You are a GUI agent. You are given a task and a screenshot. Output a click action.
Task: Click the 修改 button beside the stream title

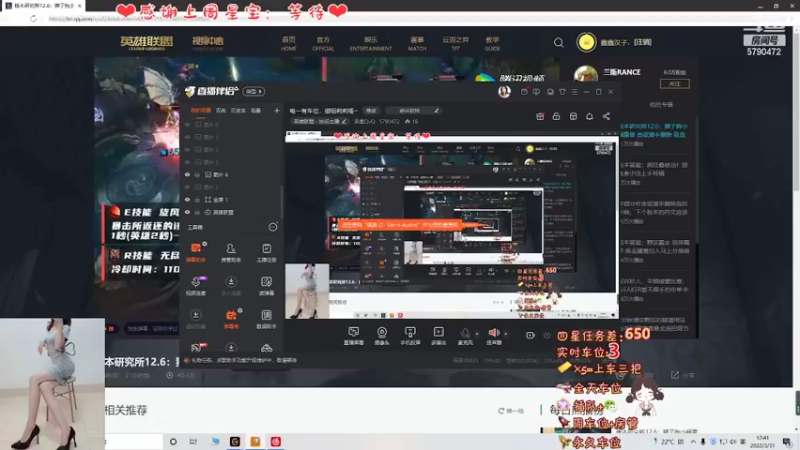coord(371,111)
